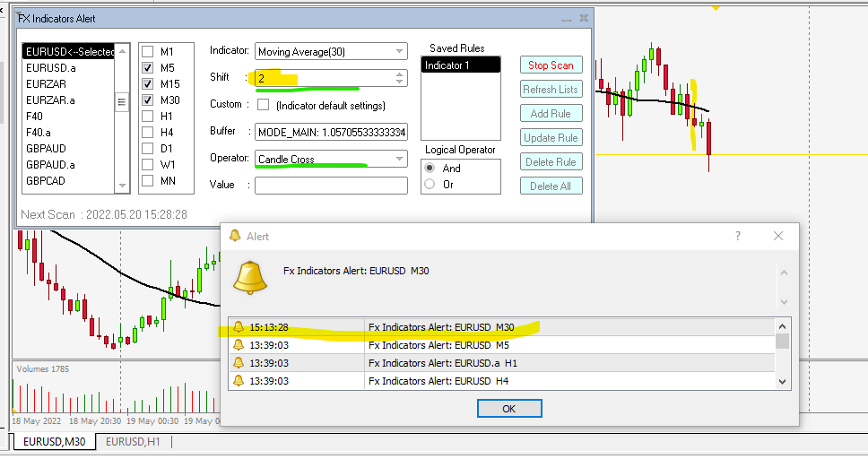Select EURUSD.a in symbol list
This screenshot has width=868, height=459.
coord(69,67)
